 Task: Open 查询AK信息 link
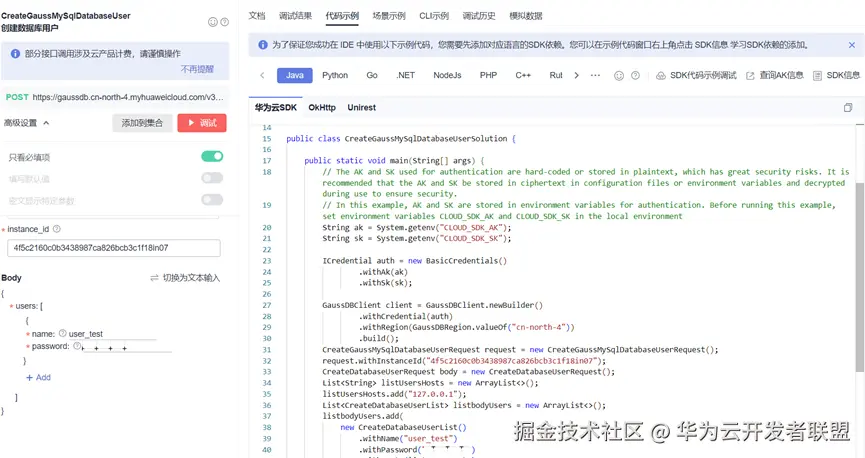pyautogui.click(x=775, y=76)
